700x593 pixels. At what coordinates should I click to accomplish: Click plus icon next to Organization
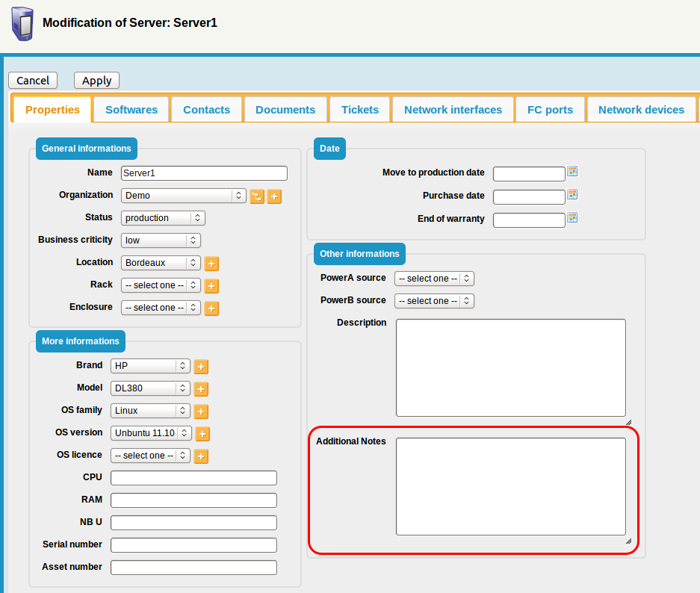pyautogui.click(x=274, y=196)
